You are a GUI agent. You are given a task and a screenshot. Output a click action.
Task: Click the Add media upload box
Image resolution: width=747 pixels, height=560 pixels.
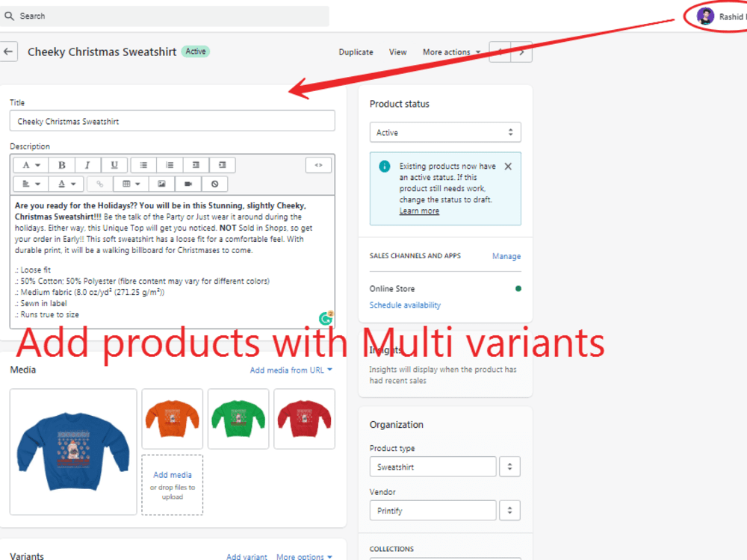point(173,485)
